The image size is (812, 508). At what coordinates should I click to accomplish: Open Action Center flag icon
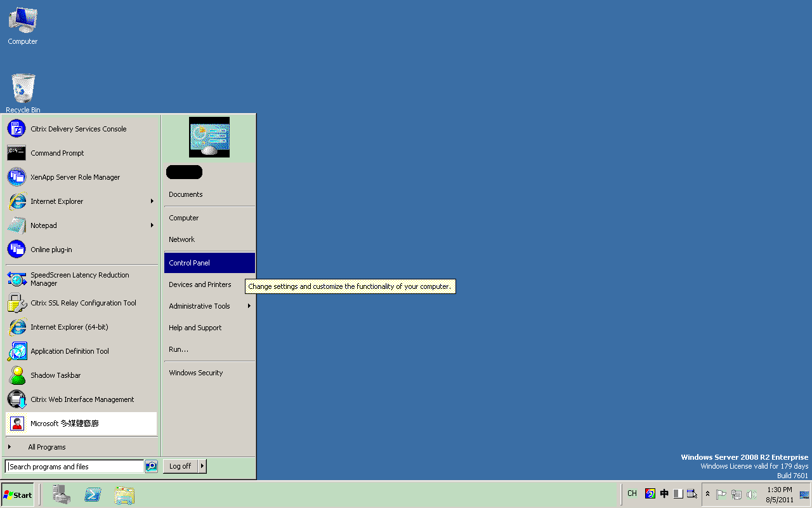coord(721,495)
